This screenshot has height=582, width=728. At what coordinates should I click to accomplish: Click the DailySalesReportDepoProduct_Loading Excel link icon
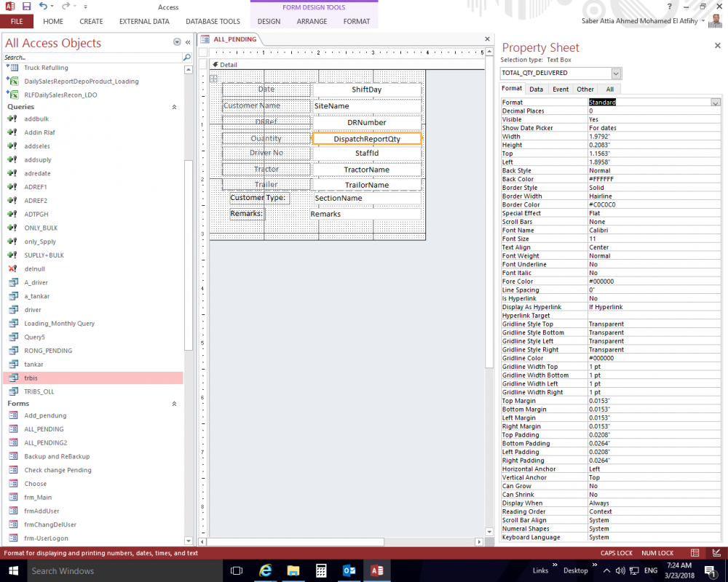12,81
